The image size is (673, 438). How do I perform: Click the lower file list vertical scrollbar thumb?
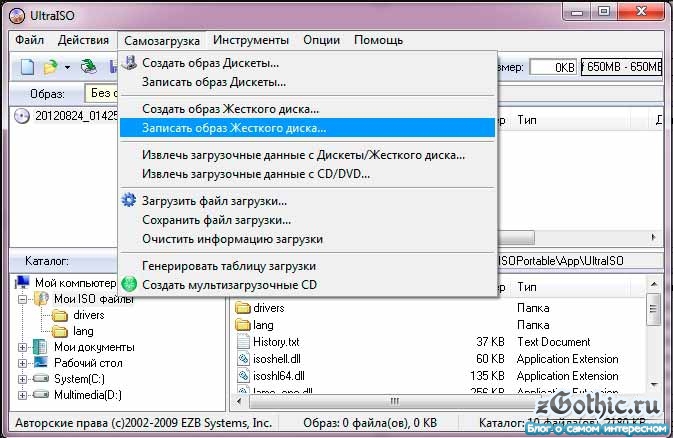[x=653, y=309]
